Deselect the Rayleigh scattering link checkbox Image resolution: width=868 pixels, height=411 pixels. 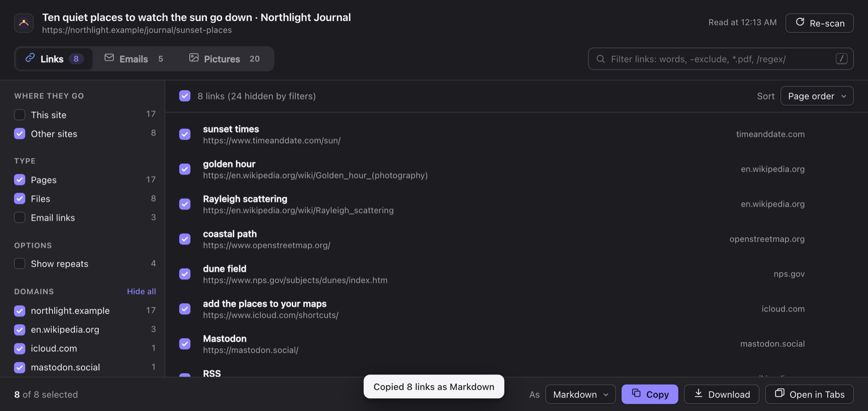tap(185, 204)
